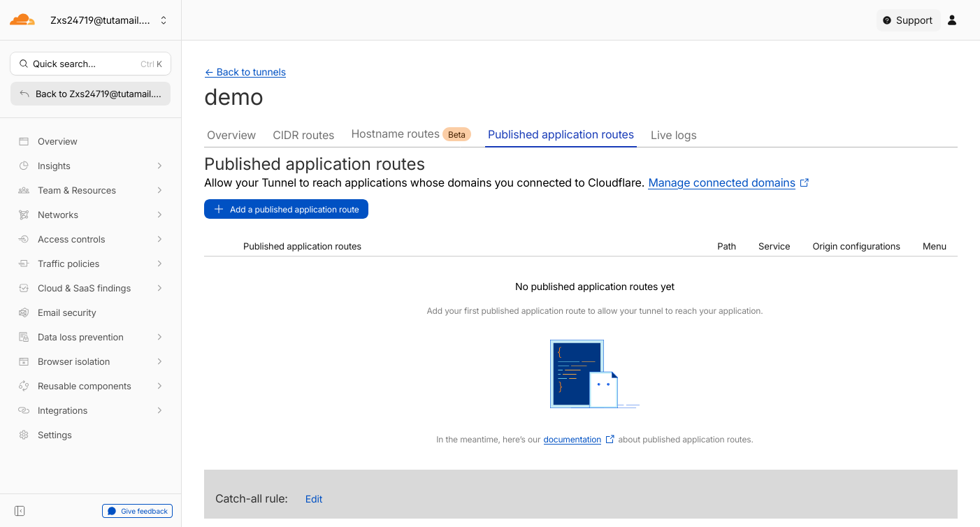This screenshot has width=980, height=527.
Task: Expand the Access controls chevron
Action: [x=159, y=239]
